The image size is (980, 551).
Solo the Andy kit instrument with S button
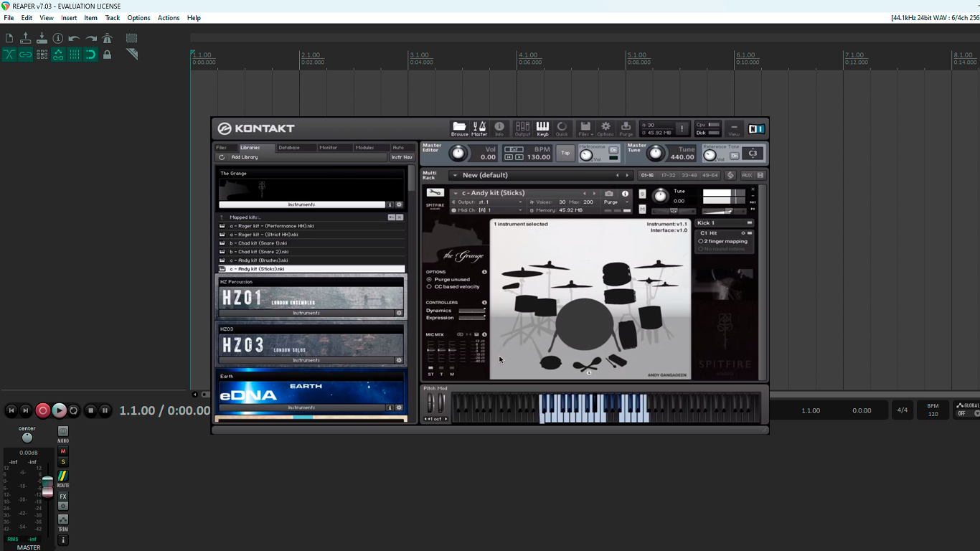point(642,194)
